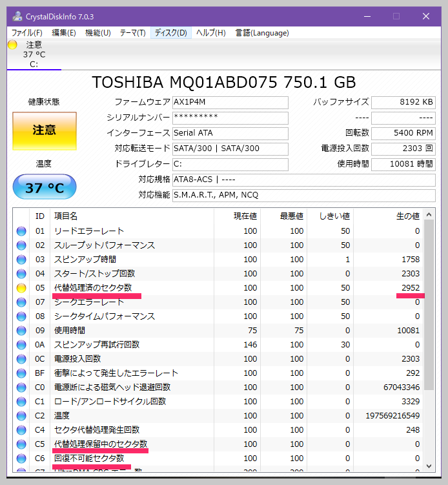Click the インターフェース field Serial ATA
The width and height of the screenshot is (448, 485).
[230, 133]
